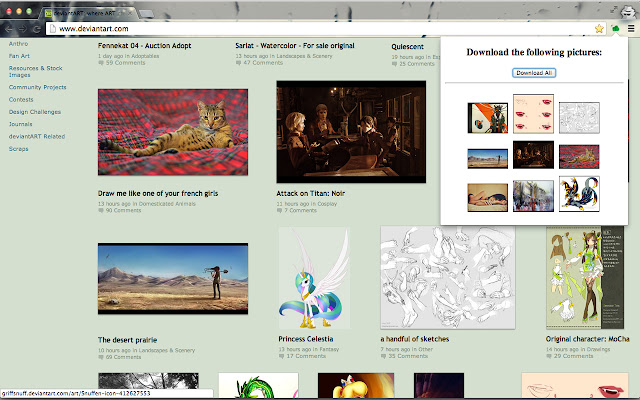The width and height of the screenshot is (640, 400).
Task: Select the watercolor street thumbnail in popup
Action: click(x=533, y=196)
